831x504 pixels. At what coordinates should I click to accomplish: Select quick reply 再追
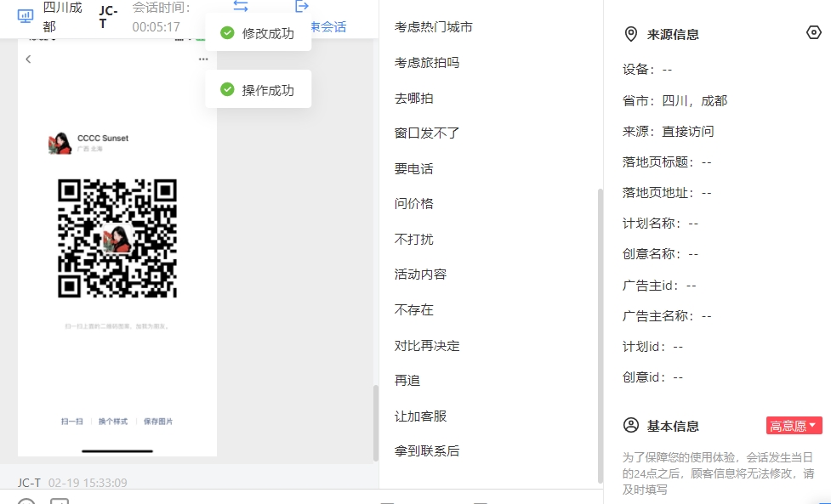tap(407, 380)
